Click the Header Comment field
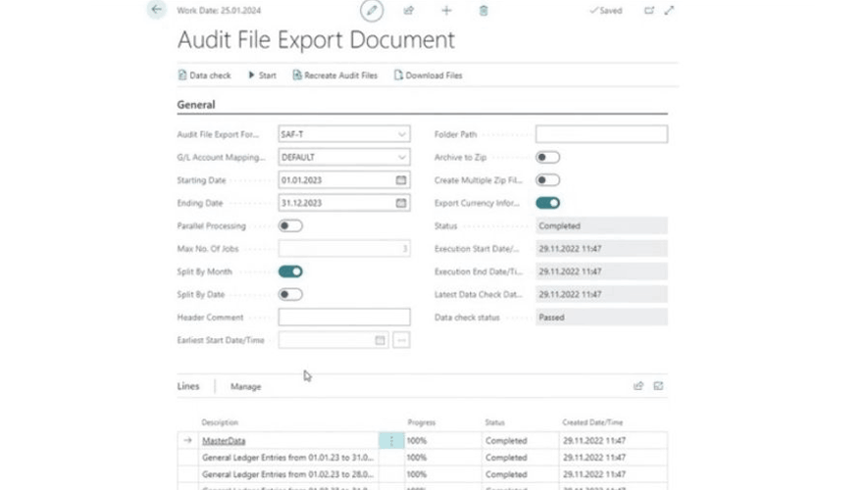 344,318
